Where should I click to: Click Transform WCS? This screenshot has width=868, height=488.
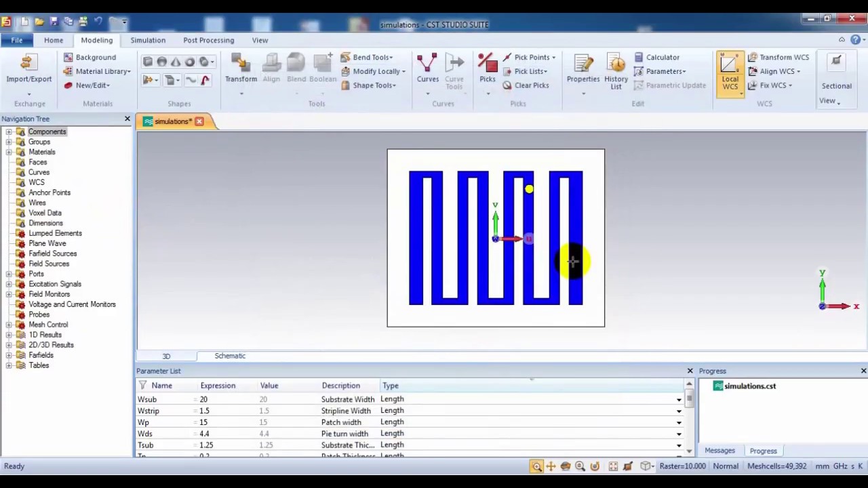(x=778, y=58)
